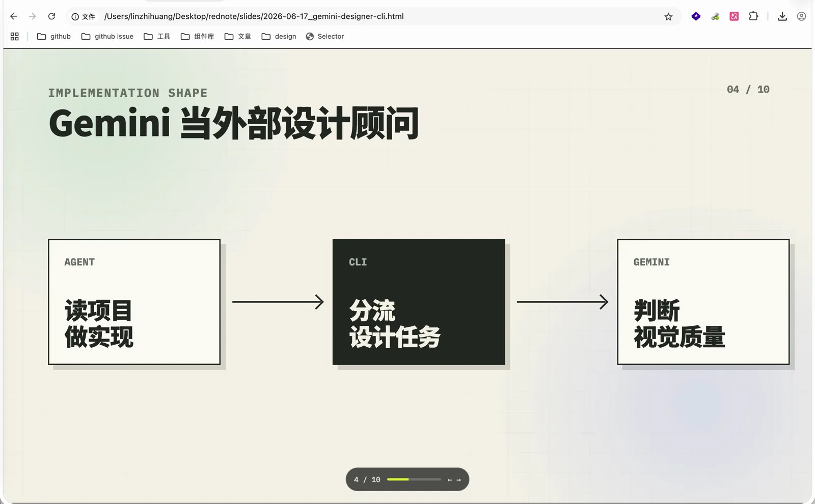Screen dimensions: 815x504
Task: Click the 读项目 做实现 text
Action: pos(99,324)
